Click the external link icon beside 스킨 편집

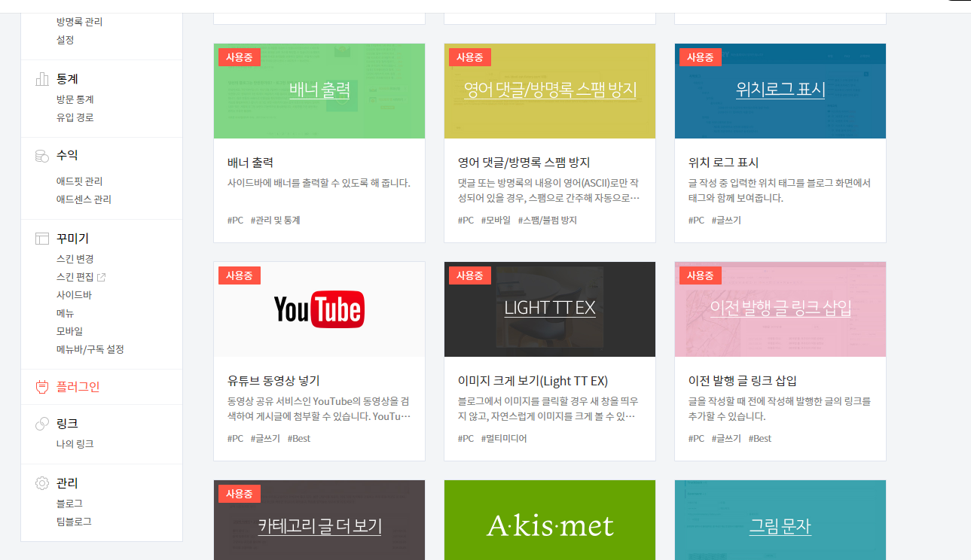pos(102,277)
